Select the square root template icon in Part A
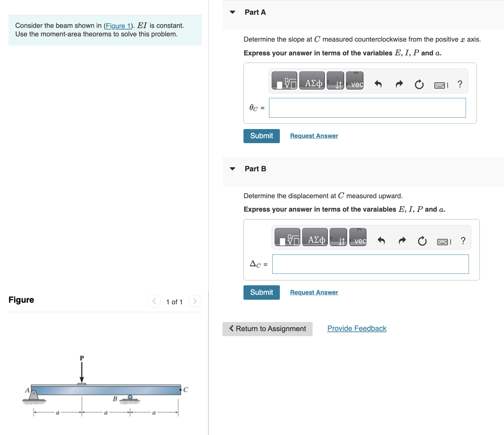Screen dimensions: 504x435 pyautogui.click(x=284, y=80)
